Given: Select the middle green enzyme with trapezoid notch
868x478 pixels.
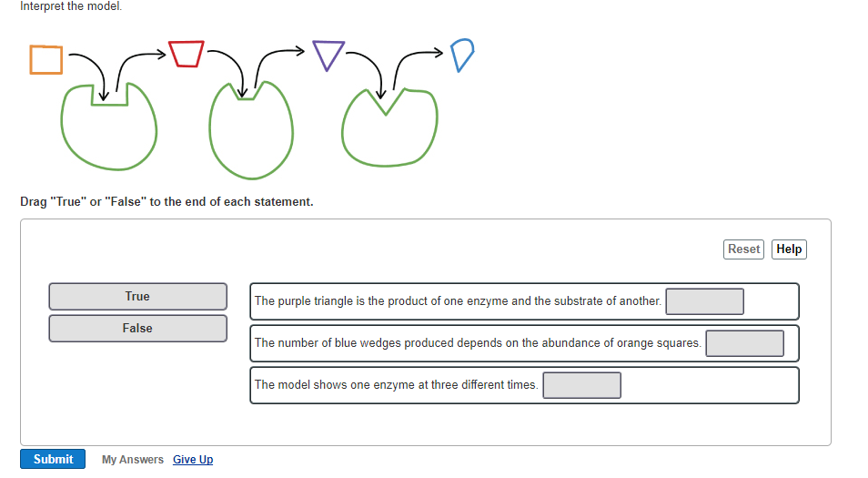Looking at the screenshot, I should 251,130.
